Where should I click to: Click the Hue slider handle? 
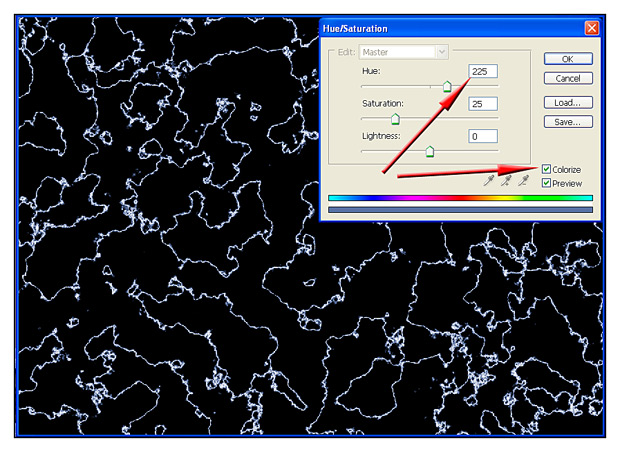click(x=447, y=86)
